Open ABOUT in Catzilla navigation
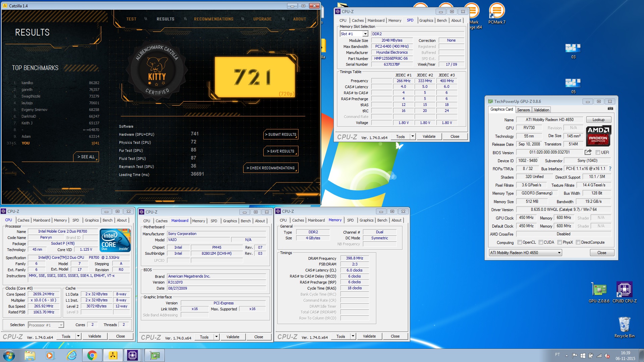 pos(299,19)
